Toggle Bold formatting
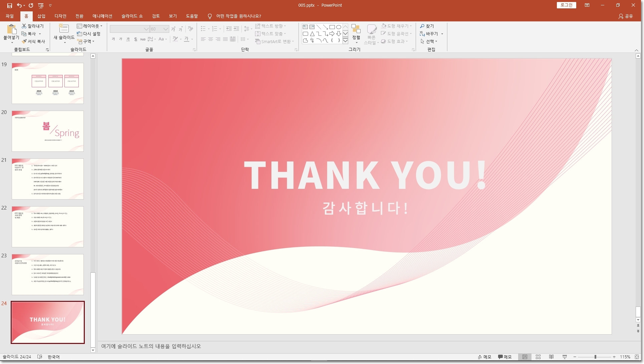Viewport: 644px width, 364px height. (114, 39)
